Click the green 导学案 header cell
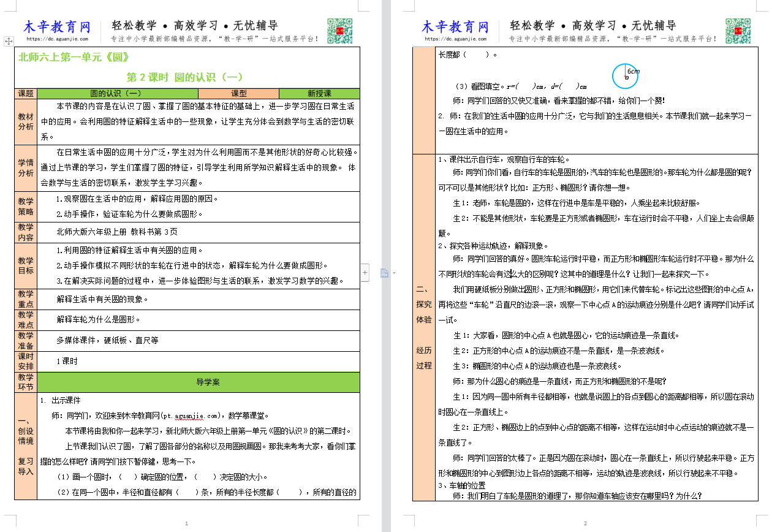Viewport: 772px width, 532px height. pyautogui.click(x=199, y=382)
